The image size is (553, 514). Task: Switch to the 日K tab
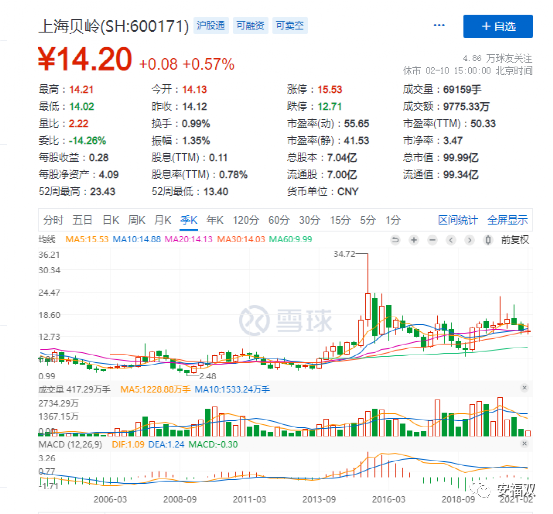pyautogui.click(x=110, y=220)
